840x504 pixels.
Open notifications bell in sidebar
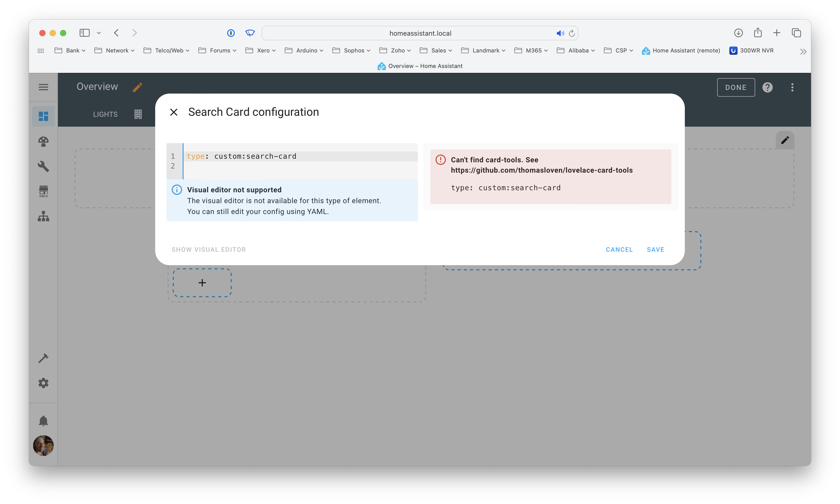click(43, 421)
